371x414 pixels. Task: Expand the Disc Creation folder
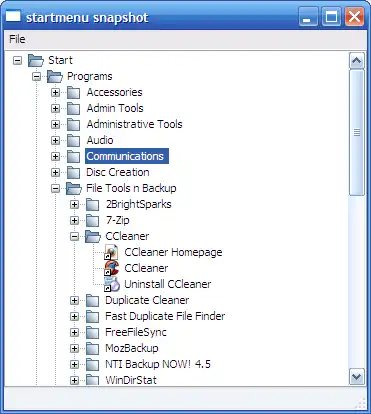(x=55, y=172)
